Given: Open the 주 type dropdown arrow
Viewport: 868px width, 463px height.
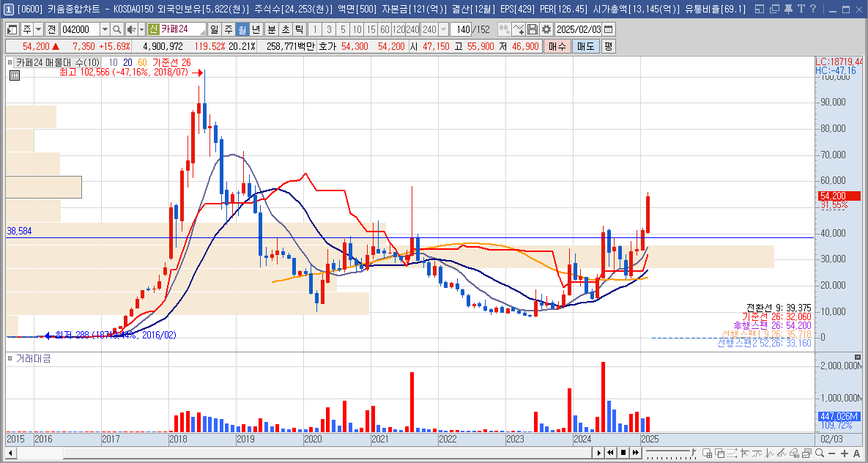Looking at the screenshot, I should pos(38,29).
